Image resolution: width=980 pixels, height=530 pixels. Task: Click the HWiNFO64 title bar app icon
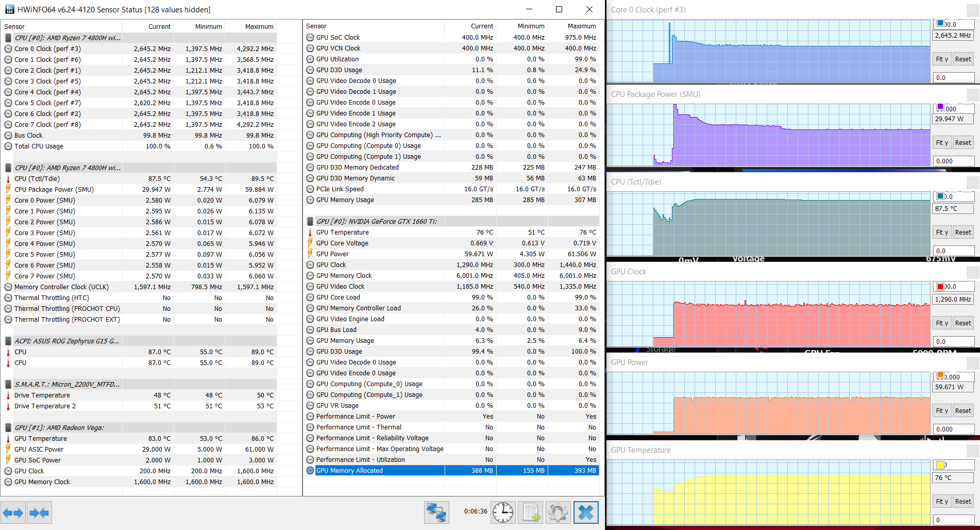pos(10,9)
